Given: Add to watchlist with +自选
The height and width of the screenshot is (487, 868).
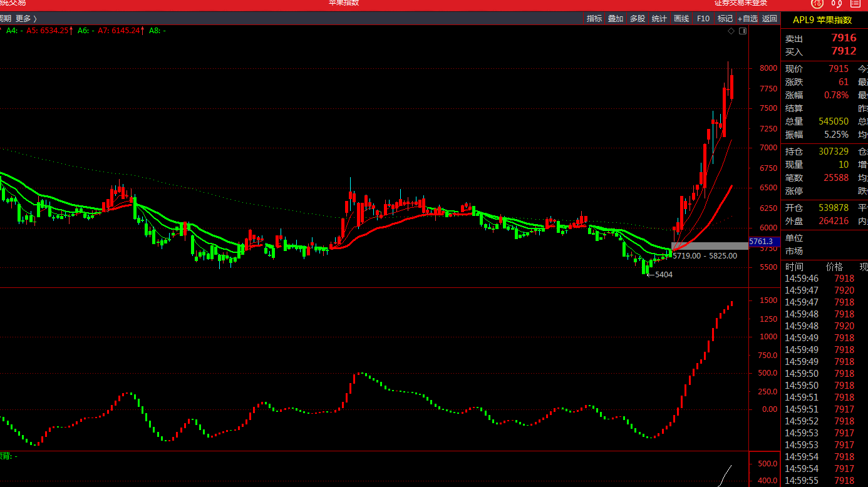Looking at the screenshot, I should [x=748, y=19].
